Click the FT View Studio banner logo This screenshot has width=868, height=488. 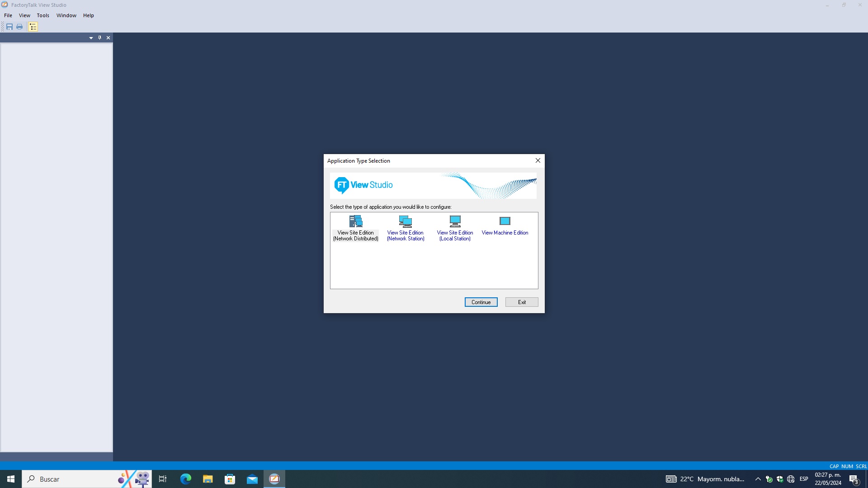(363, 185)
